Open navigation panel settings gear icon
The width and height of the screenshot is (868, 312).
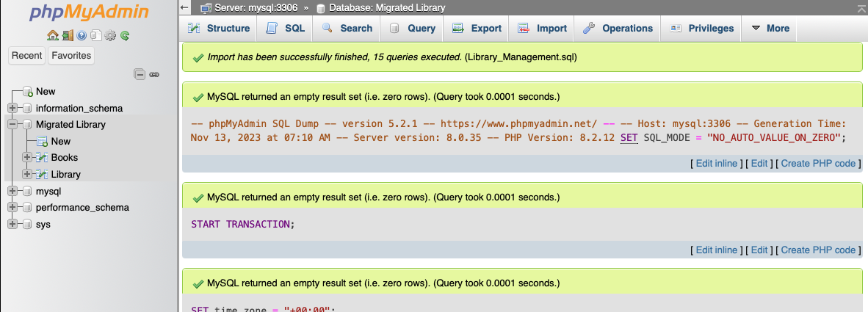tap(110, 35)
